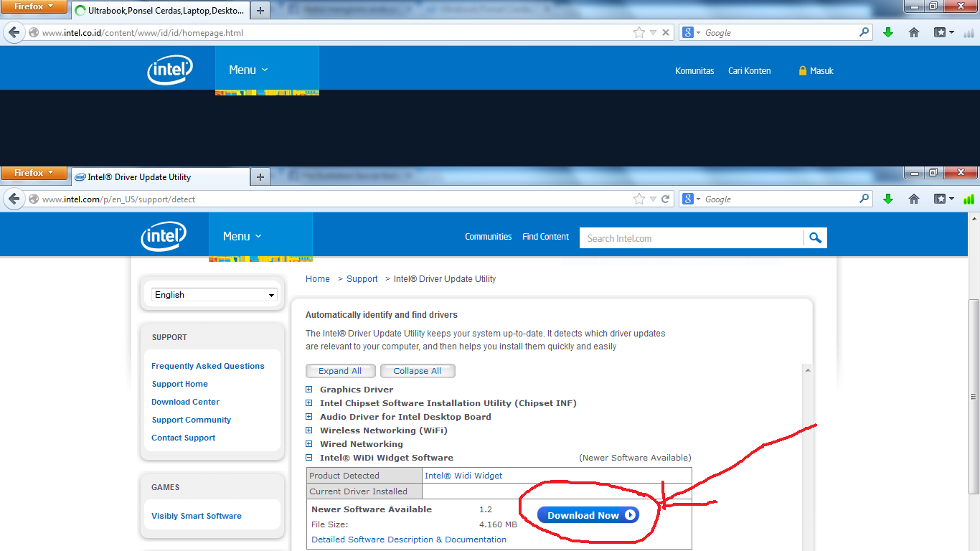980x551 pixels.
Task: Open URL history dropdown in upper address bar
Action: tap(653, 32)
